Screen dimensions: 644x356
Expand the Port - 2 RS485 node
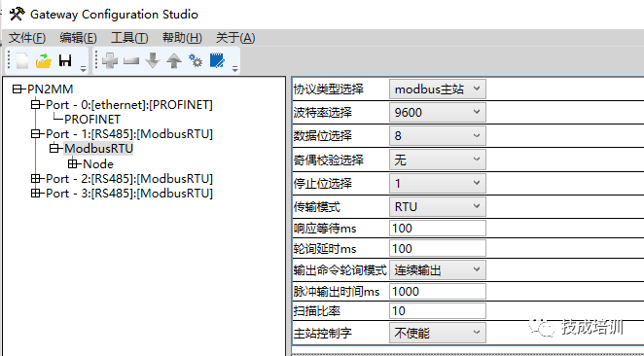coord(36,179)
